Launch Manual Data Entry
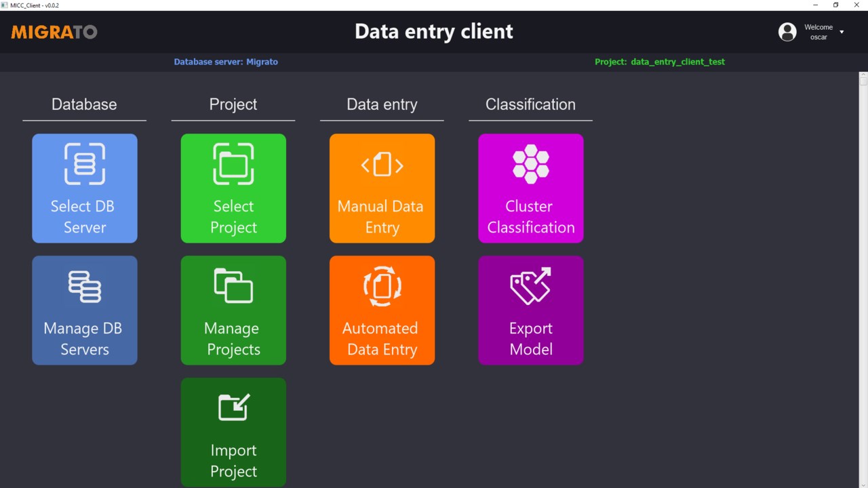Image resolution: width=868 pixels, height=488 pixels. coord(382,188)
